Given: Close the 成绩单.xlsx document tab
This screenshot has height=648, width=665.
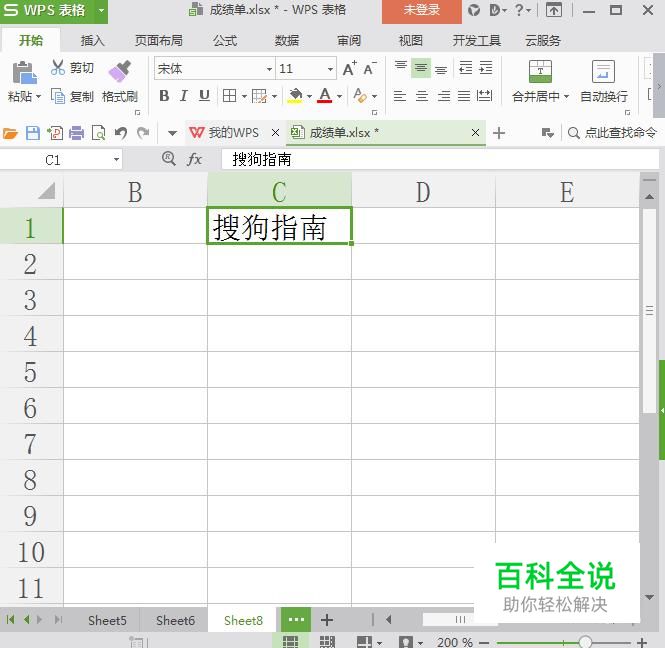Looking at the screenshot, I should [x=475, y=133].
